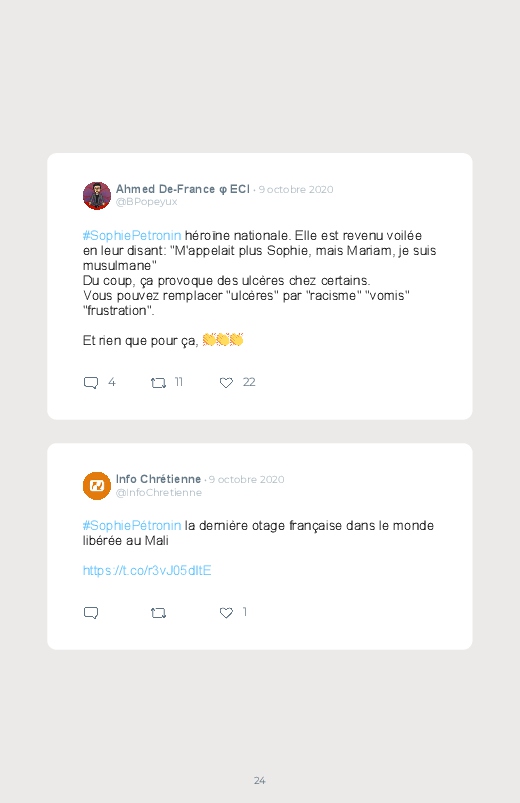This screenshot has height=803, width=520.
Task: Retweet the Info Chrétienne tweet
Action: pyautogui.click(x=158, y=612)
